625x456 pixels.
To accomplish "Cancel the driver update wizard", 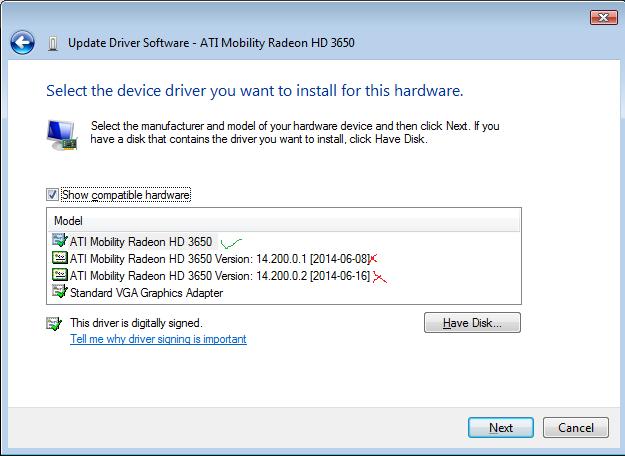I will [576, 428].
